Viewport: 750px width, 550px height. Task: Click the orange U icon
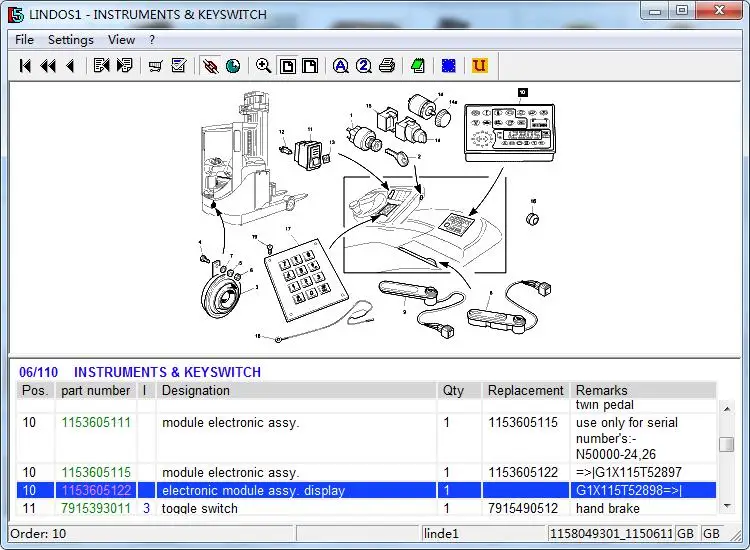point(480,66)
